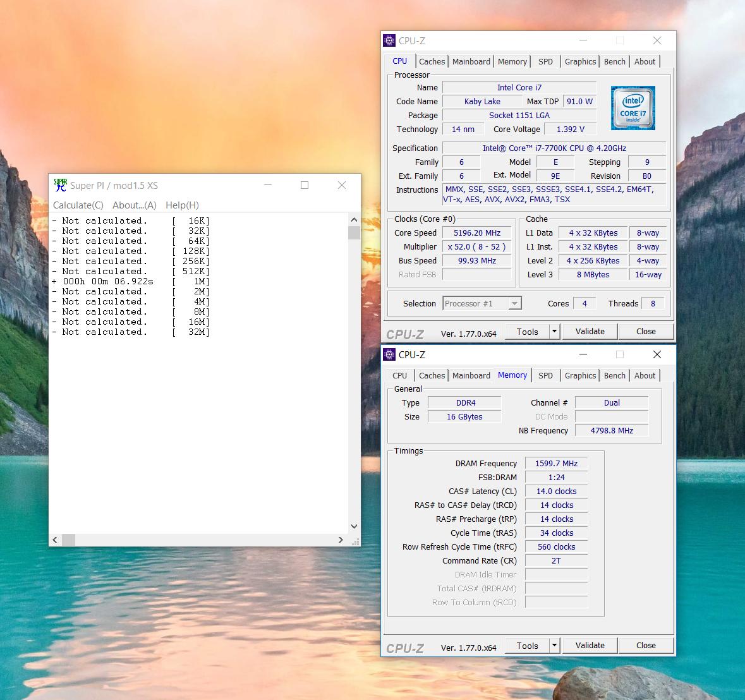Click Super PI vertical scrollbar down arrow

354,526
